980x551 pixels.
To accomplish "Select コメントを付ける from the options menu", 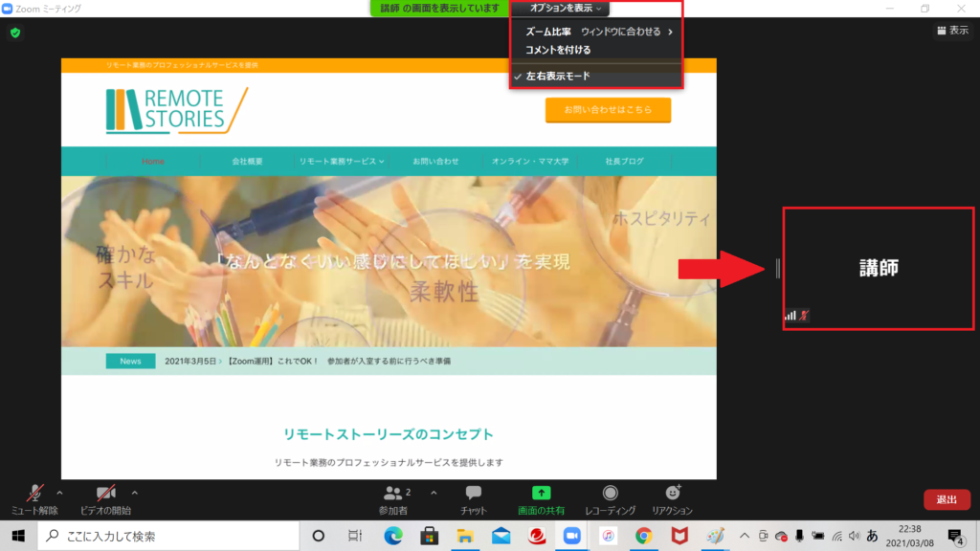I will click(x=557, y=50).
